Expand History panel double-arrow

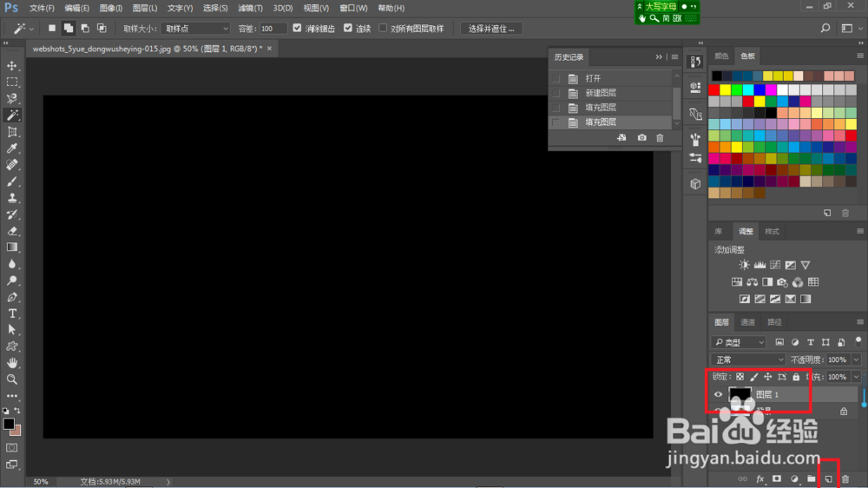coord(659,57)
